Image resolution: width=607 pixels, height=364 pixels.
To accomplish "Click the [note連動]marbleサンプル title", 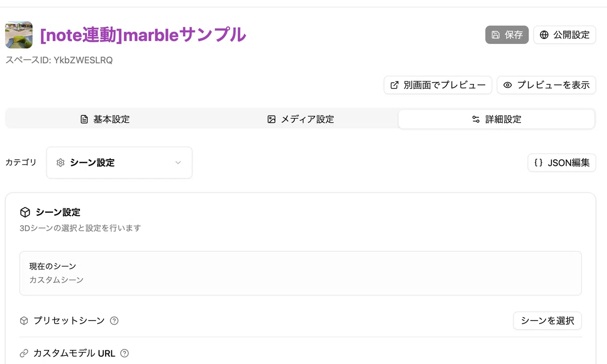I will point(143,35).
